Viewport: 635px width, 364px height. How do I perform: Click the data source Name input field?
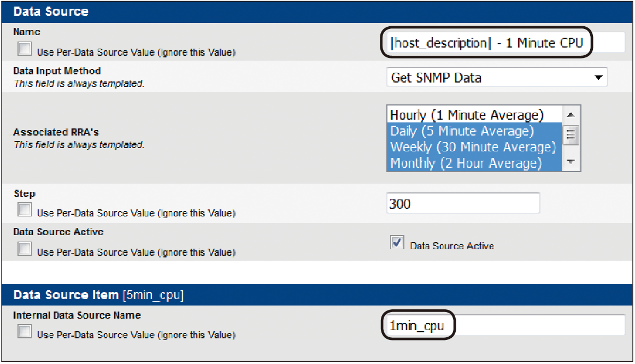(x=505, y=43)
